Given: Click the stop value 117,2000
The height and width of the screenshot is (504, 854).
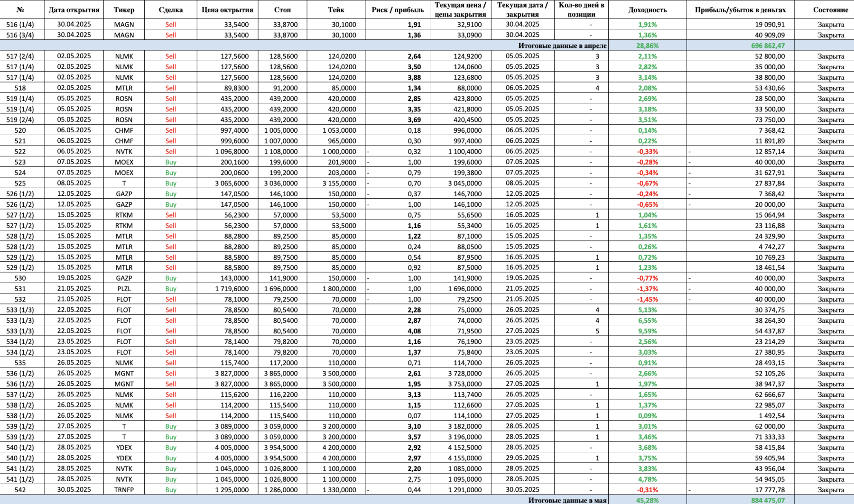Looking at the screenshot, I should pyautogui.click(x=282, y=363).
